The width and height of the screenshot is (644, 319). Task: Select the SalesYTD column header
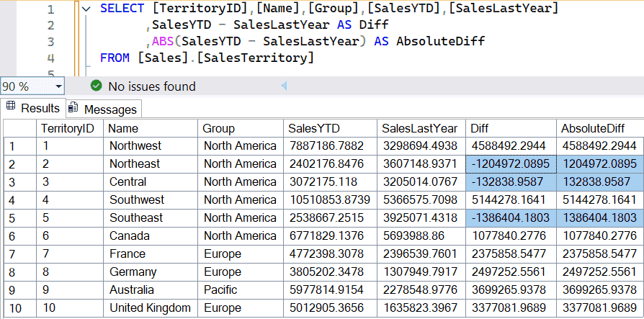pyautogui.click(x=330, y=128)
